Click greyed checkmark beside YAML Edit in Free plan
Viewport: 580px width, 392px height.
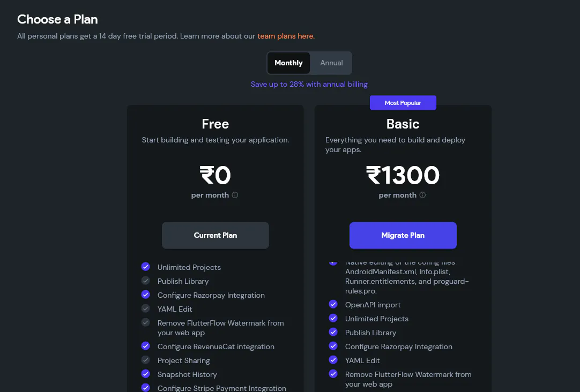[145, 308]
